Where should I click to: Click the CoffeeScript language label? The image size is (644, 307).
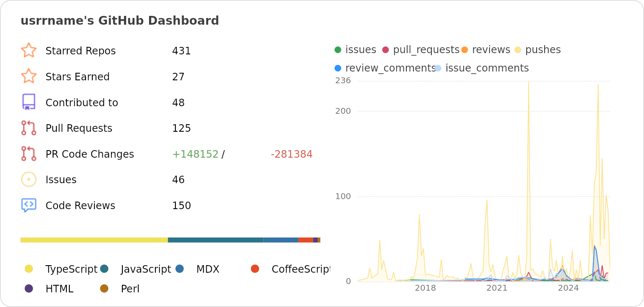(x=300, y=269)
